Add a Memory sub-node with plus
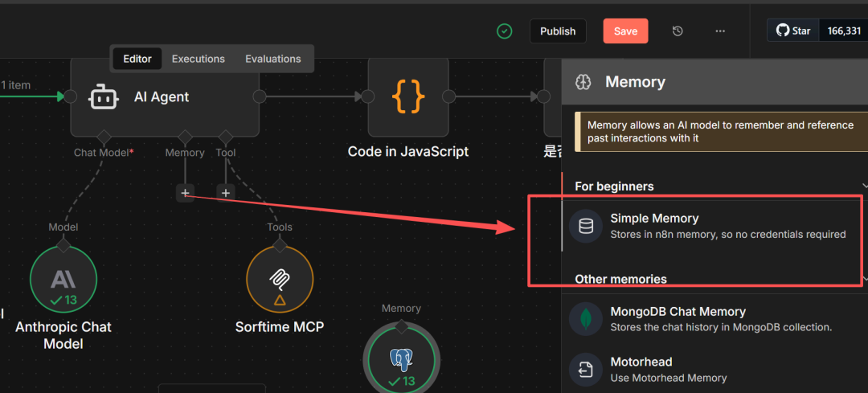 (x=185, y=193)
